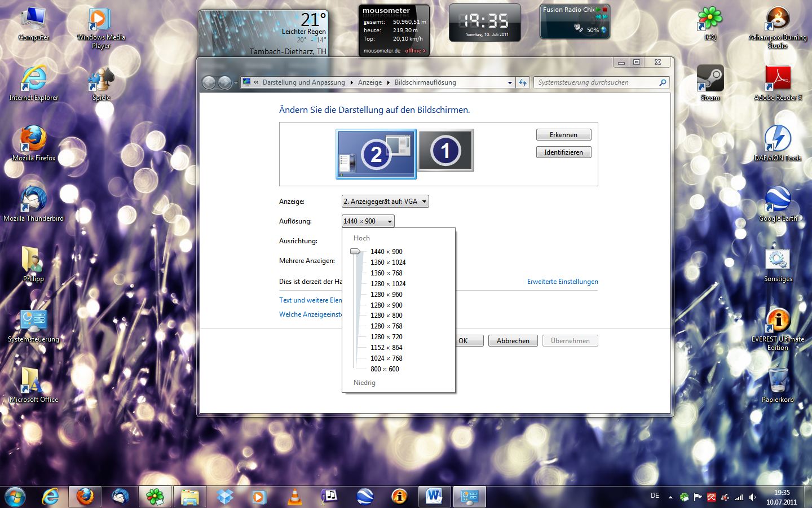The image size is (812, 508).
Task: Click the Anzeige breadcrumb item
Action: (x=370, y=82)
